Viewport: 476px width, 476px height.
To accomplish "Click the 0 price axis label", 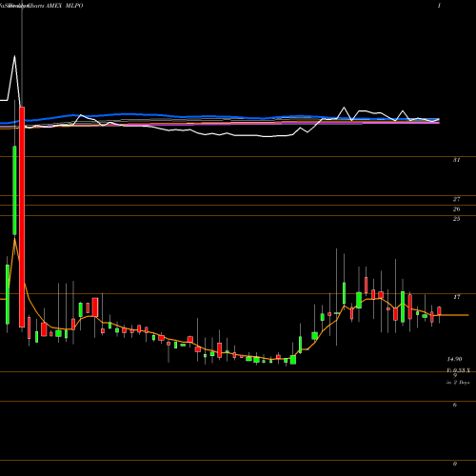I will (455, 464).
